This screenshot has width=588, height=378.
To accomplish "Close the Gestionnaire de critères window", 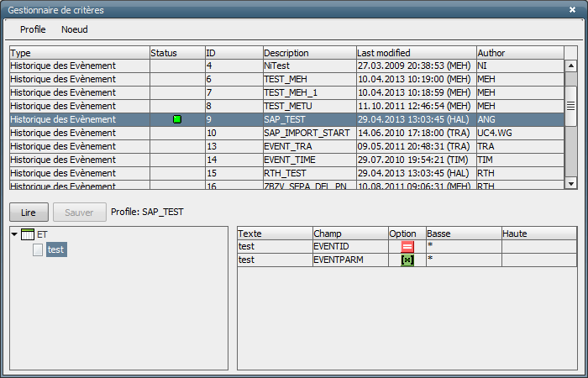I will (x=573, y=10).
